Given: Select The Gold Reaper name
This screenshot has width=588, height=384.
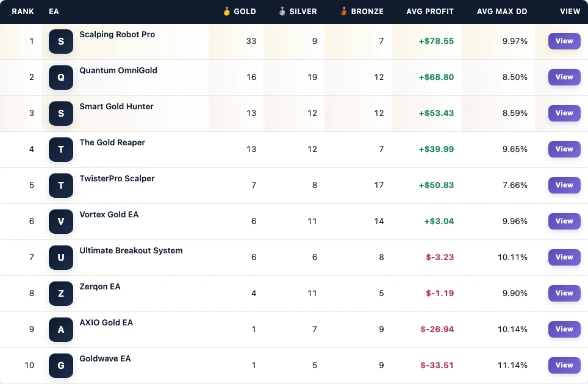Looking at the screenshot, I should (x=112, y=143).
